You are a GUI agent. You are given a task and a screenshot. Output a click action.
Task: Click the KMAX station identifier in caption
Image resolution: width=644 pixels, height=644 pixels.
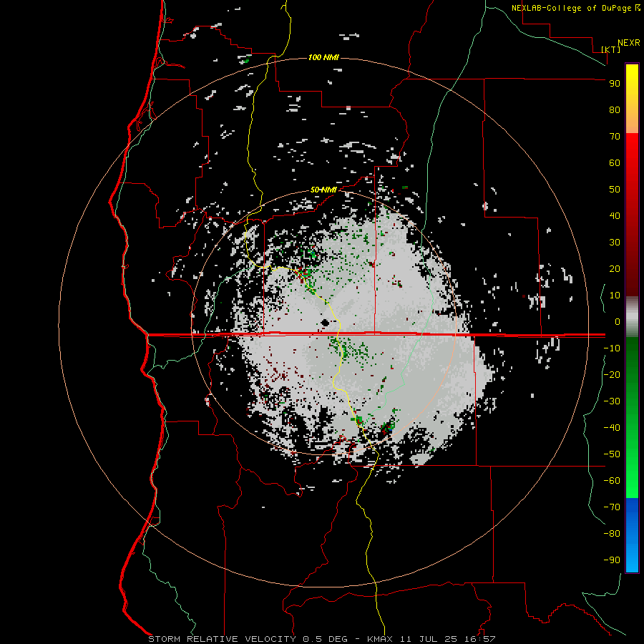(380, 639)
